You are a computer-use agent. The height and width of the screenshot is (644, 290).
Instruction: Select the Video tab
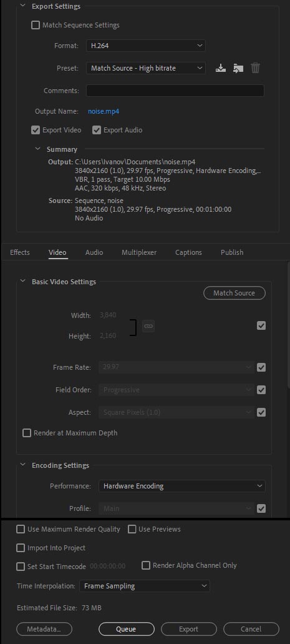click(x=57, y=252)
